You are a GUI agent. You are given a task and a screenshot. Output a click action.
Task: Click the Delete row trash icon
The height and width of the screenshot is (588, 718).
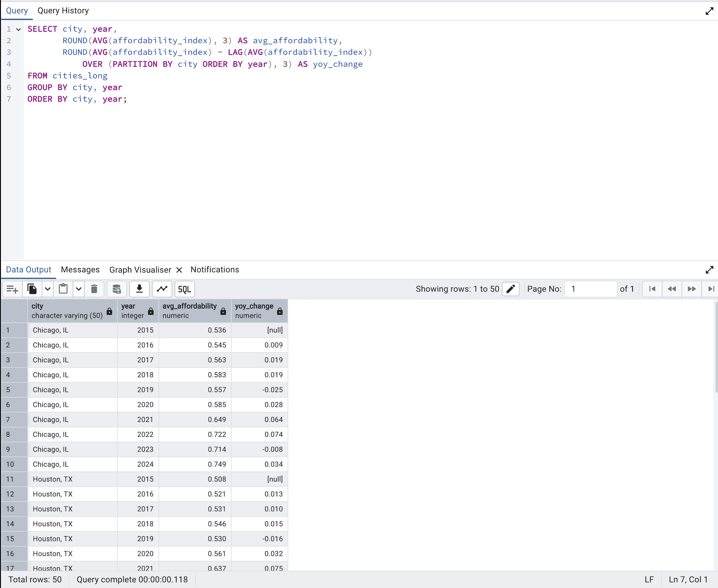coord(94,289)
